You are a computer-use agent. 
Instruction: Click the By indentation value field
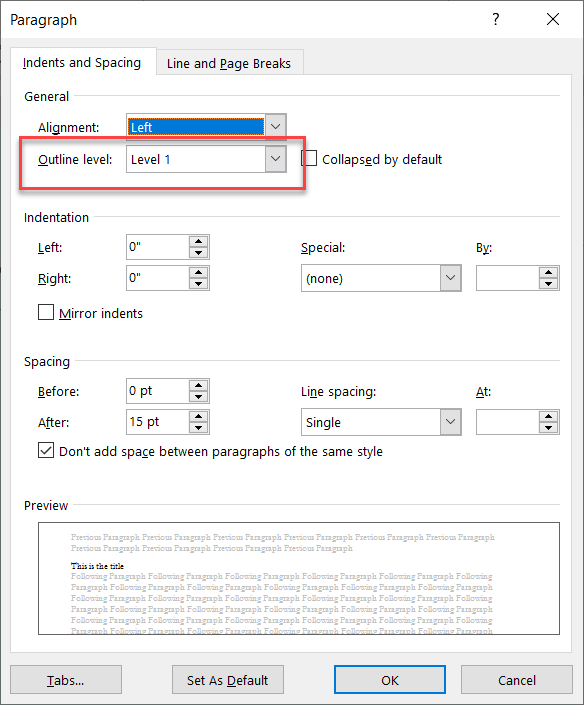pos(508,278)
